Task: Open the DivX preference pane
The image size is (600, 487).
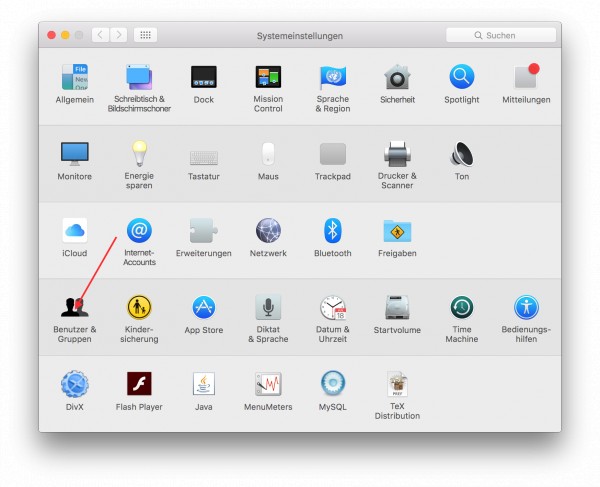Action: (75, 384)
